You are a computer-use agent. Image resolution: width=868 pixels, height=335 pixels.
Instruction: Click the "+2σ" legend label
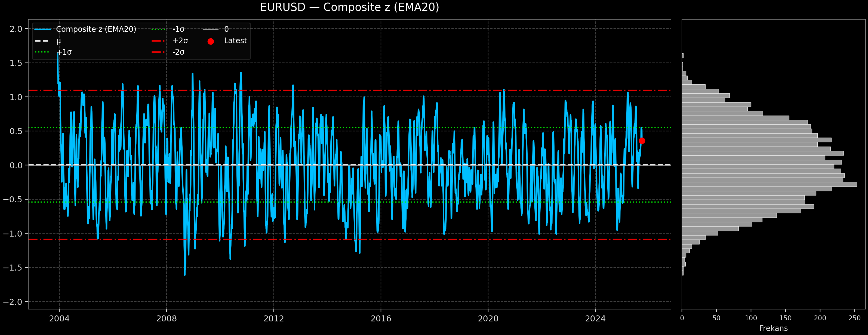180,41
